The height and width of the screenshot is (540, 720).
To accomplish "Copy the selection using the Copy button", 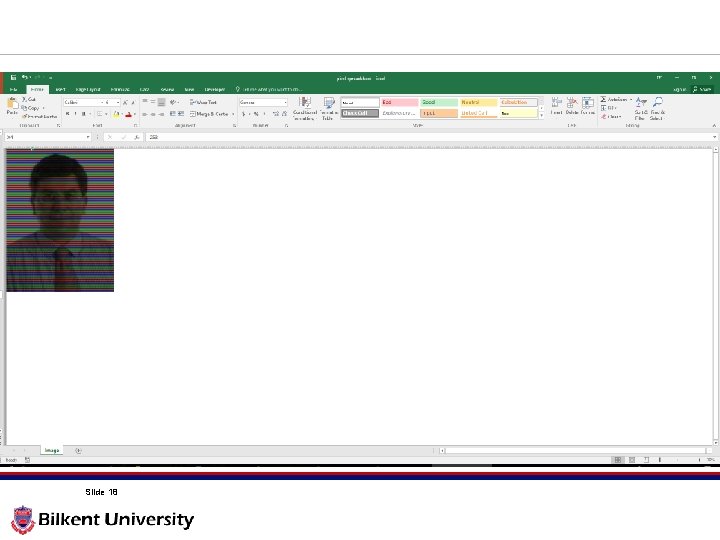I will point(31,108).
